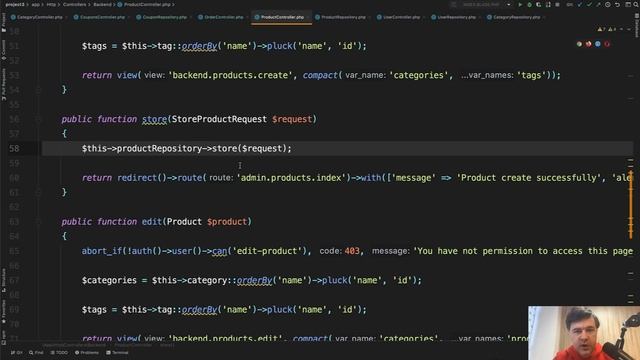Open the Commit tool window
Viewport: 640px width, 360px height.
pos(4,49)
